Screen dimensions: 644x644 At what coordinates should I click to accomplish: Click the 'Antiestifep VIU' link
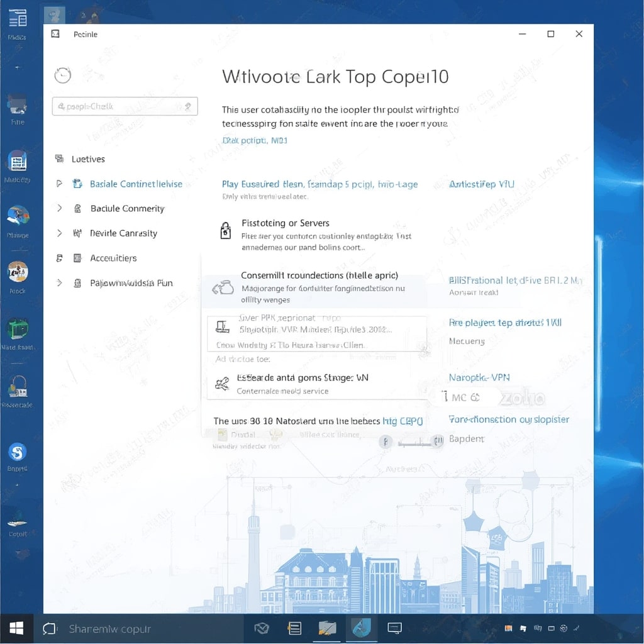click(480, 184)
